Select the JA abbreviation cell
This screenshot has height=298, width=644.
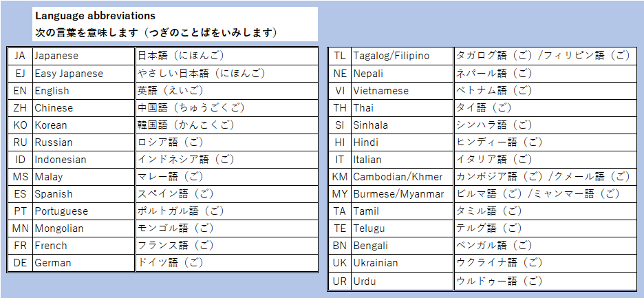click(20, 56)
